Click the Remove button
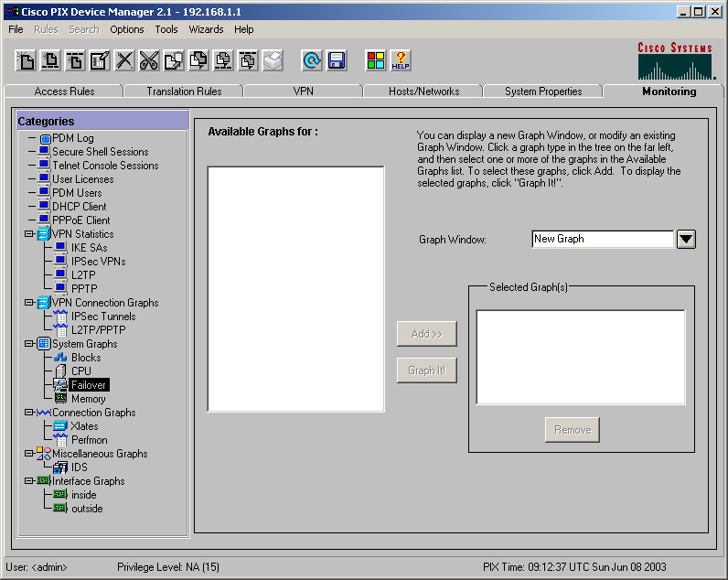 coord(573,430)
